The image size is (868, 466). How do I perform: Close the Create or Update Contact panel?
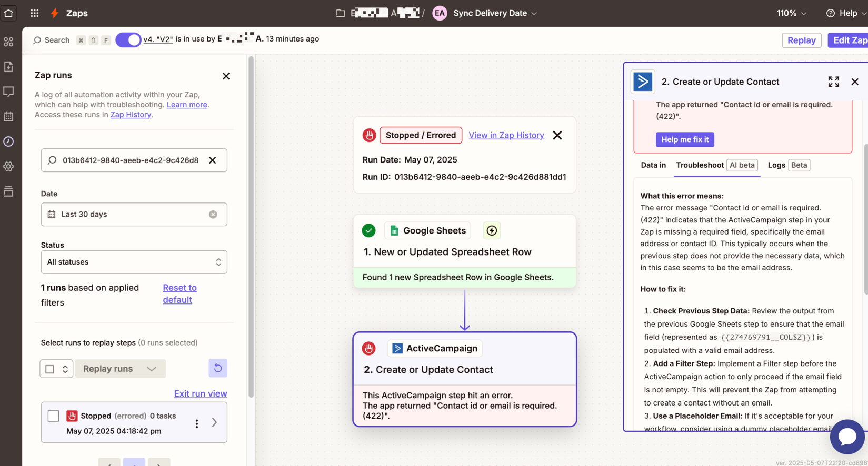(855, 82)
